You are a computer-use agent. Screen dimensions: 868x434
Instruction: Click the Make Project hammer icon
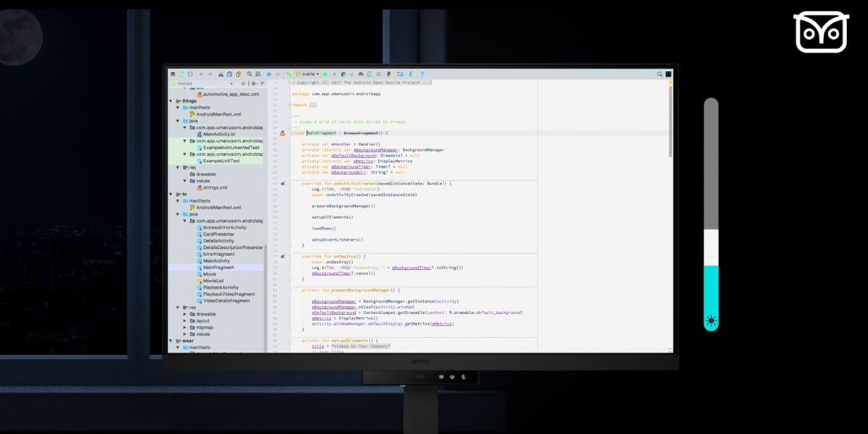point(287,74)
